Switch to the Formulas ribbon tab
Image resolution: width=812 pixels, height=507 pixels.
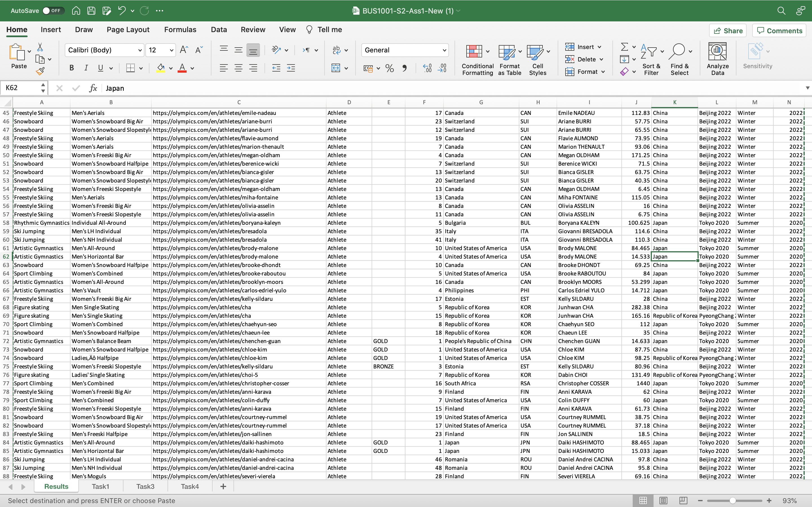(x=180, y=30)
